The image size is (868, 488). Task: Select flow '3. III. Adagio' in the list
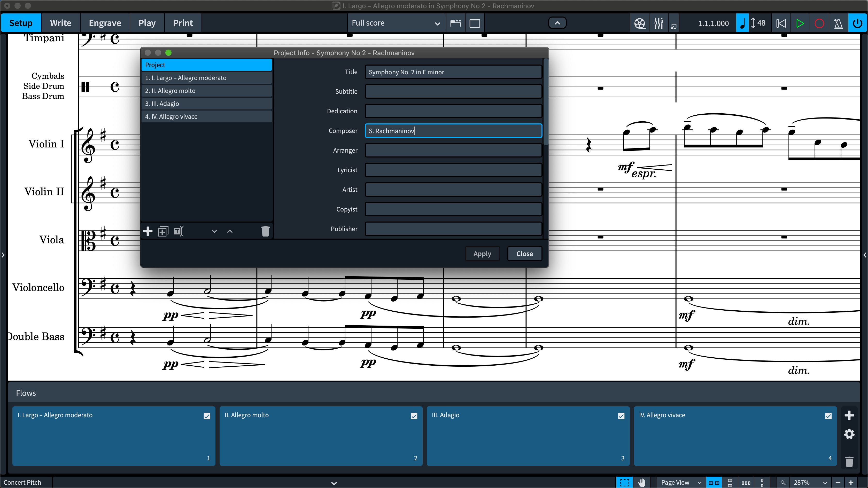206,104
